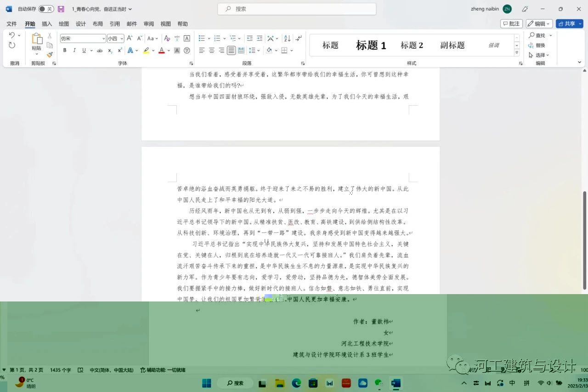Click the Cut scissors icon

pos(50,35)
